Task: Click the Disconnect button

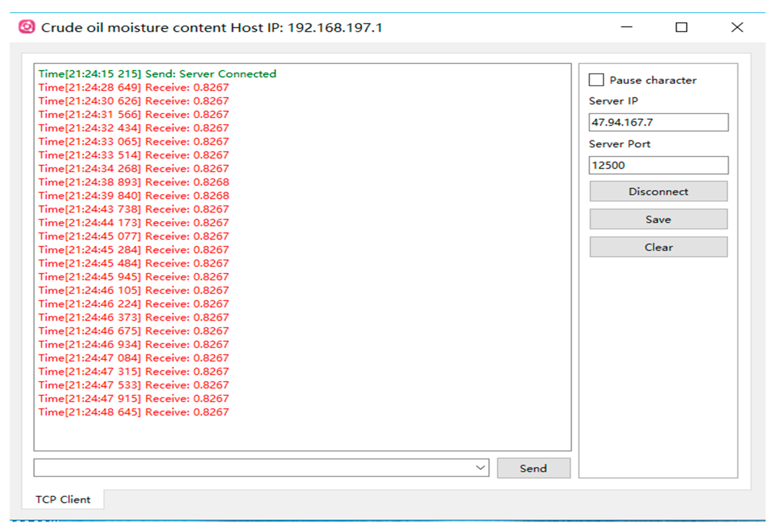Action: (658, 192)
